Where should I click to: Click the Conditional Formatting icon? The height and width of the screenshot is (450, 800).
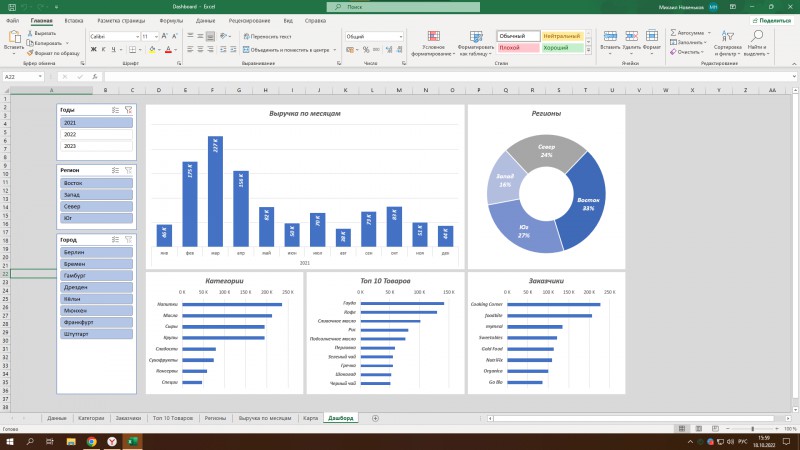tap(434, 36)
